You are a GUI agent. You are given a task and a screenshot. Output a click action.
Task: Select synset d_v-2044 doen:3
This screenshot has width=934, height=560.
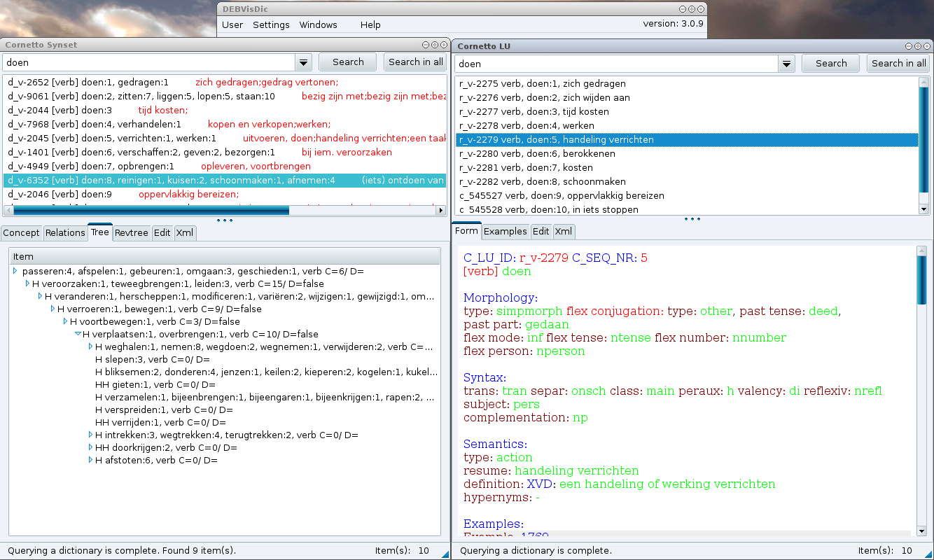[x=225, y=110]
